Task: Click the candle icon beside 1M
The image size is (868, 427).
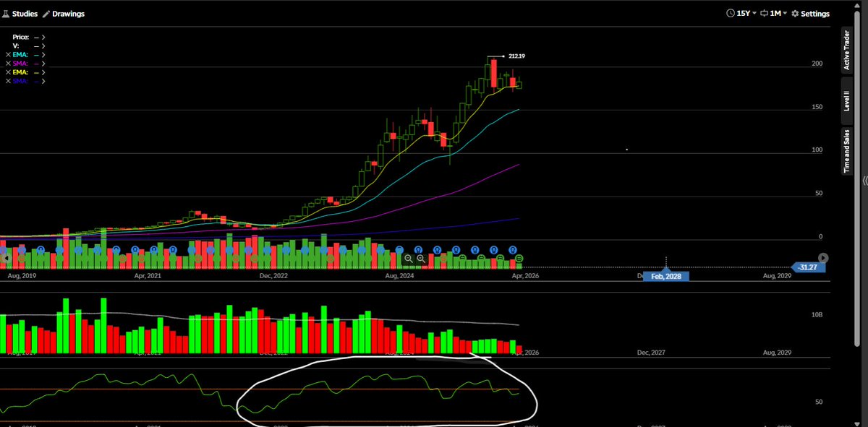Action: point(764,14)
